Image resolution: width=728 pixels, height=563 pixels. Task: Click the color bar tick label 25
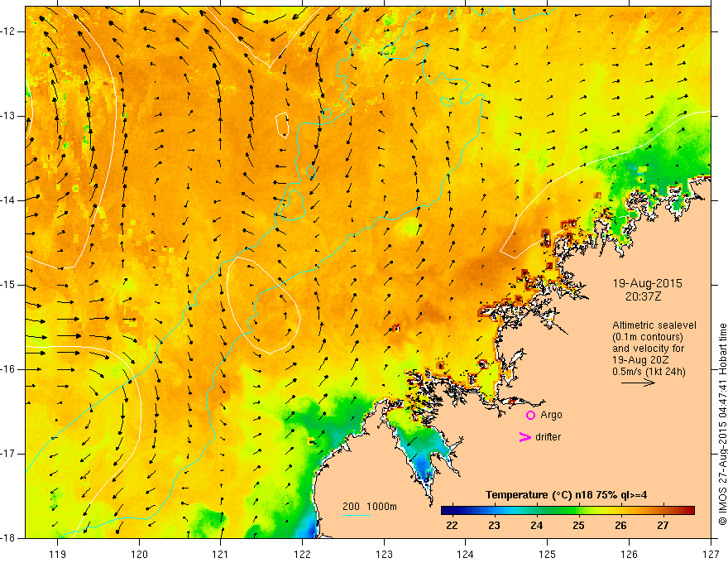click(578, 526)
